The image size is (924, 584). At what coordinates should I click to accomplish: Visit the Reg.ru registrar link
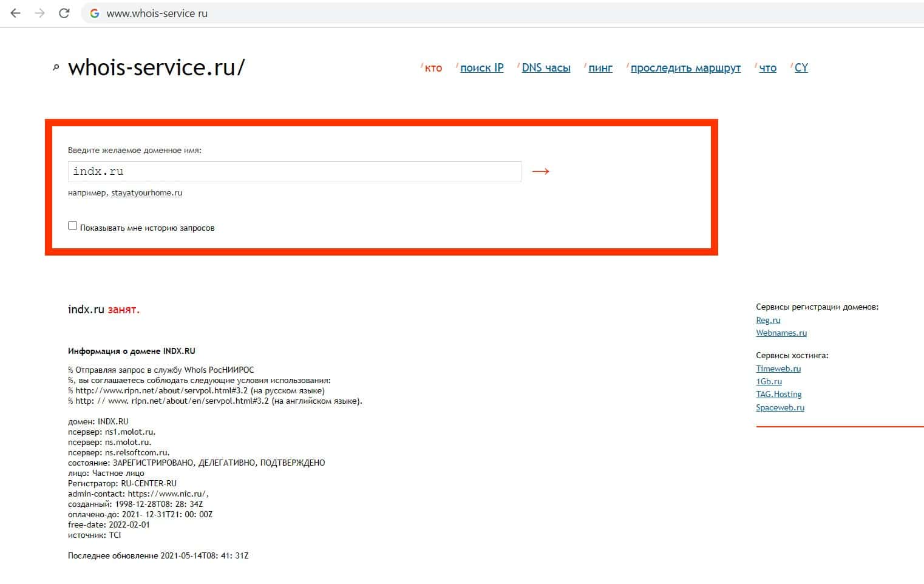768,321
